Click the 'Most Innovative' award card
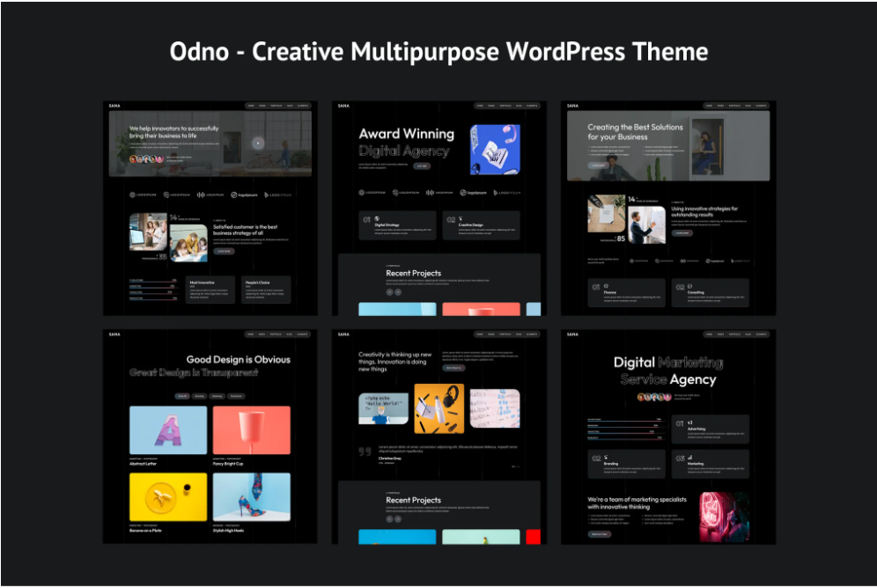Image resolution: width=877 pixels, height=588 pixels. click(210, 290)
